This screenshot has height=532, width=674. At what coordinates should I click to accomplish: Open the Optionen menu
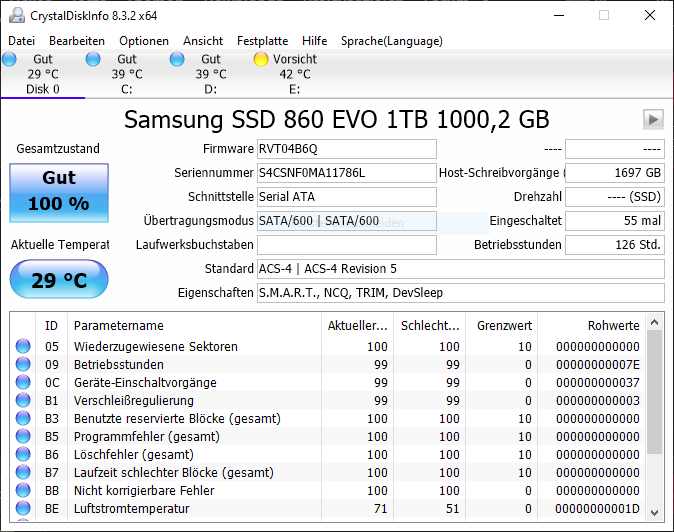click(144, 41)
